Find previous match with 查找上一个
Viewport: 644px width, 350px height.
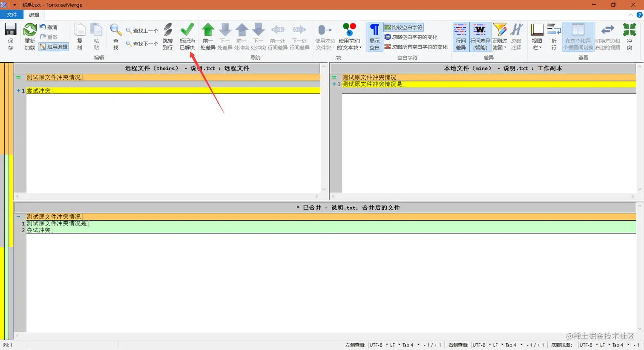pyautogui.click(x=142, y=31)
